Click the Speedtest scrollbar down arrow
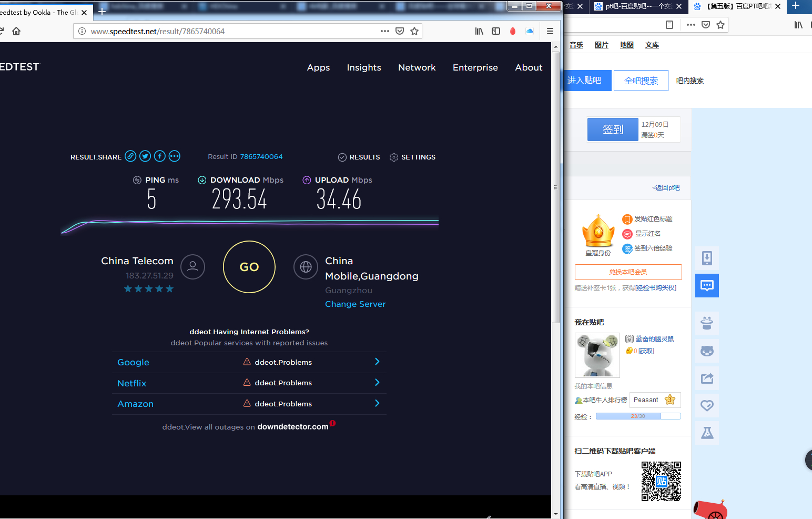This screenshot has width=812, height=519. [x=555, y=514]
